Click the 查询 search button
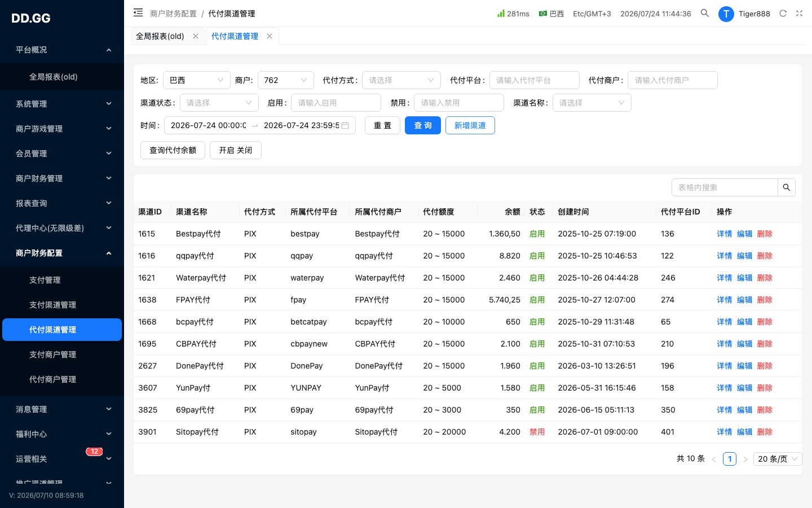The image size is (812, 508). [x=423, y=125]
